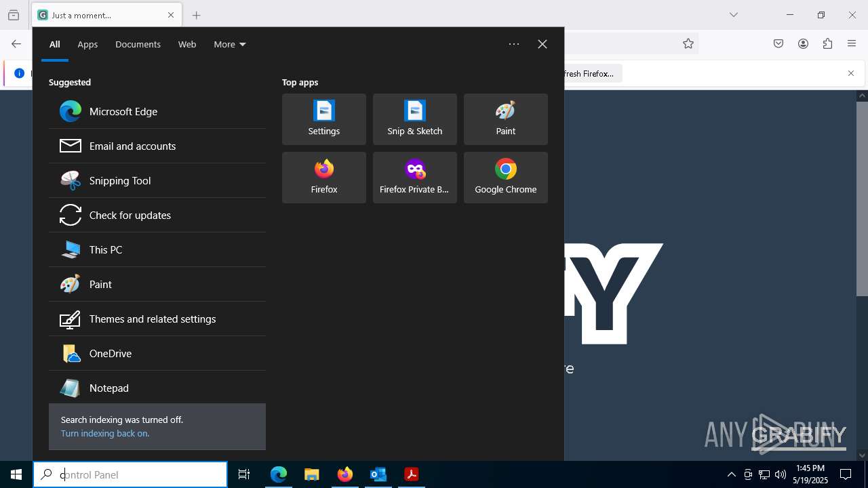This screenshot has width=868, height=488.
Task: Open new tab in Firefox
Action: (197, 15)
